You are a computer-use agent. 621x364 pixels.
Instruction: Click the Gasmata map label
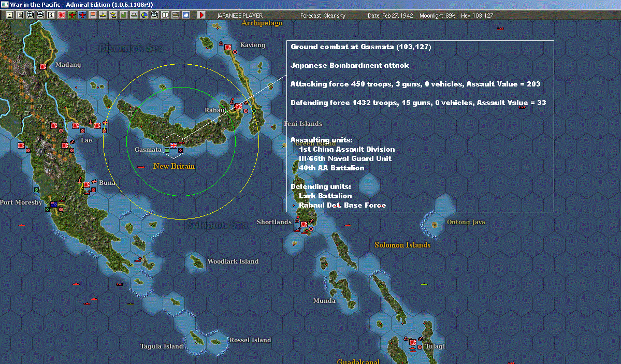point(148,149)
